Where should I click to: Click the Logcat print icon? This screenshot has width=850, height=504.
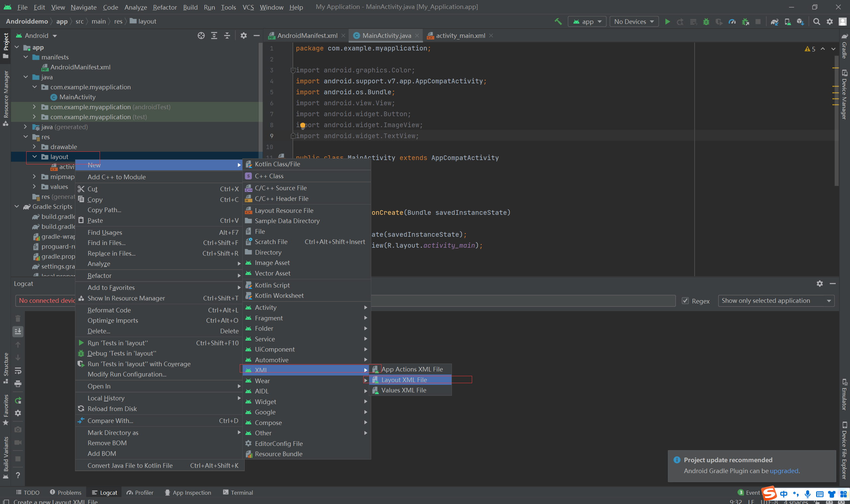click(x=18, y=384)
